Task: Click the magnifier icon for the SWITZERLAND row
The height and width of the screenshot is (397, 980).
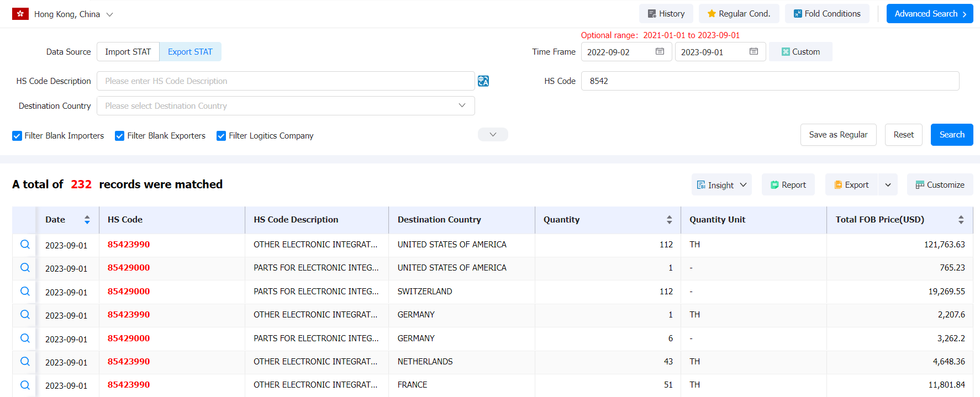Action: pyautogui.click(x=25, y=291)
